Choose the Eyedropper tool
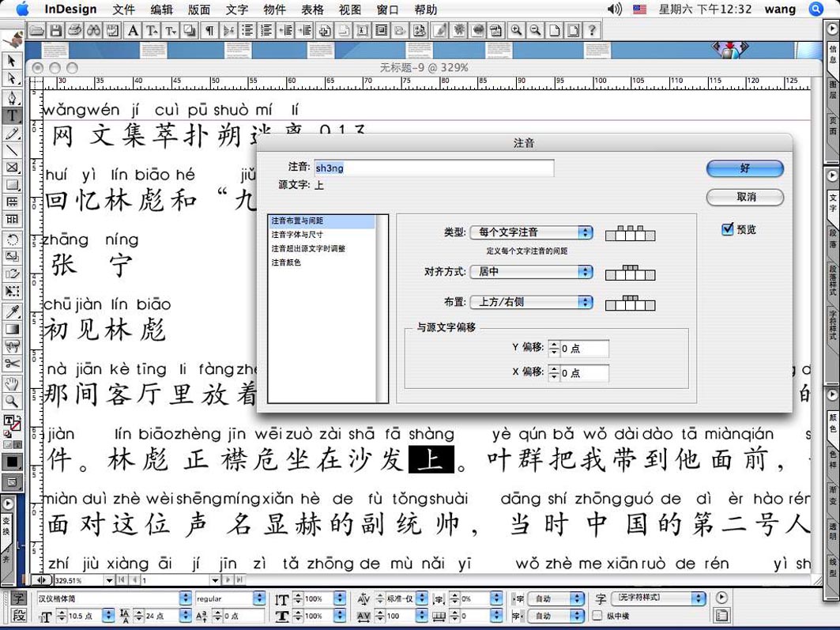Image resolution: width=840 pixels, height=630 pixels. click(x=12, y=311)
